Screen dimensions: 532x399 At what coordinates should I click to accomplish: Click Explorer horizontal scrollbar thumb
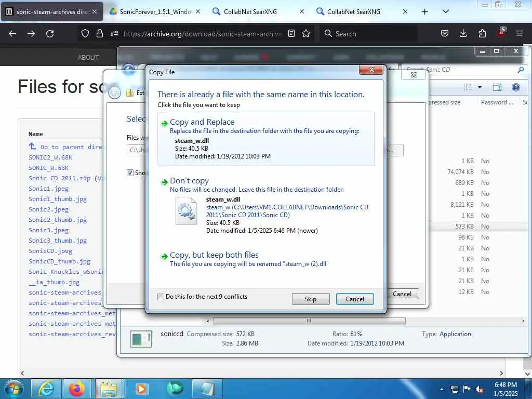(309, 321)
